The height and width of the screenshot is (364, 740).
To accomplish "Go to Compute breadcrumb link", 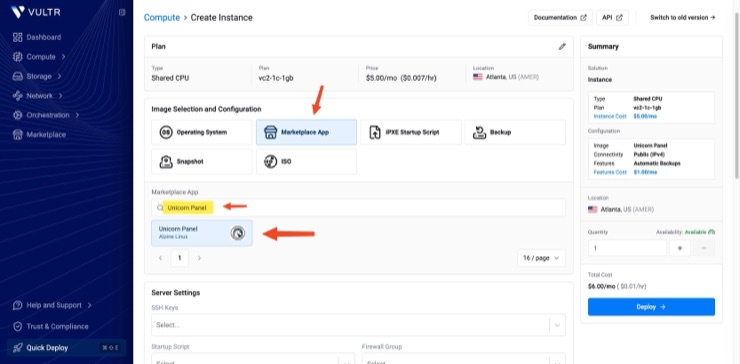I will click(162, 17).
